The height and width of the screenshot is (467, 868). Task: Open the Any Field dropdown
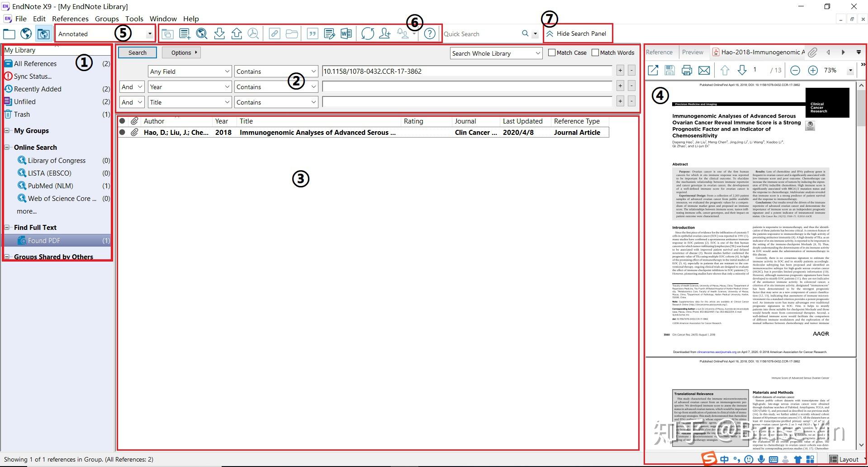[x=190, y=71]
